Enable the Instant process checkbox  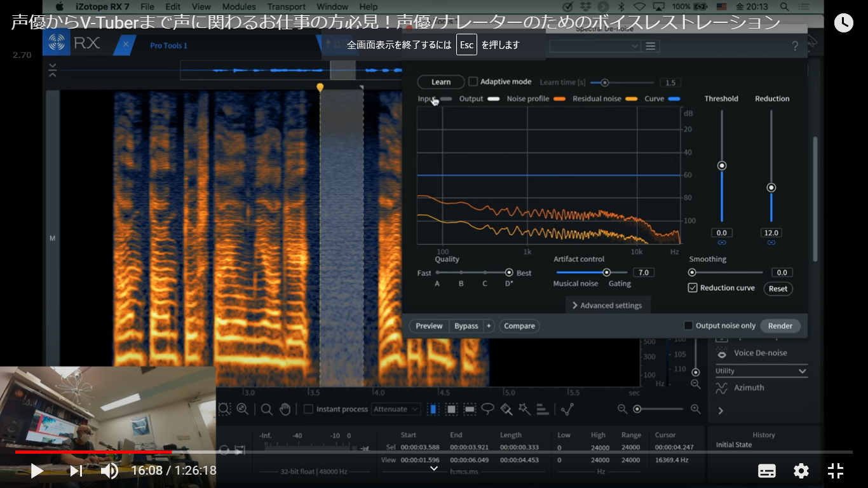[x=308, y=409]
